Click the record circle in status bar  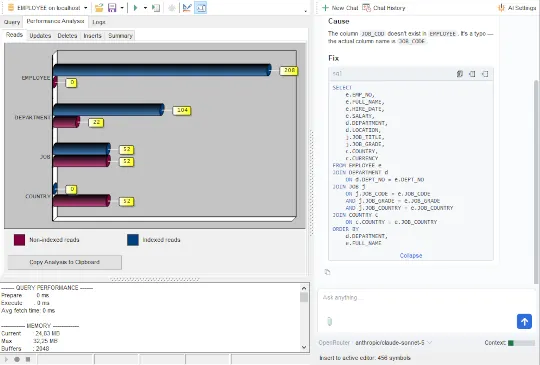coord(17,359)
